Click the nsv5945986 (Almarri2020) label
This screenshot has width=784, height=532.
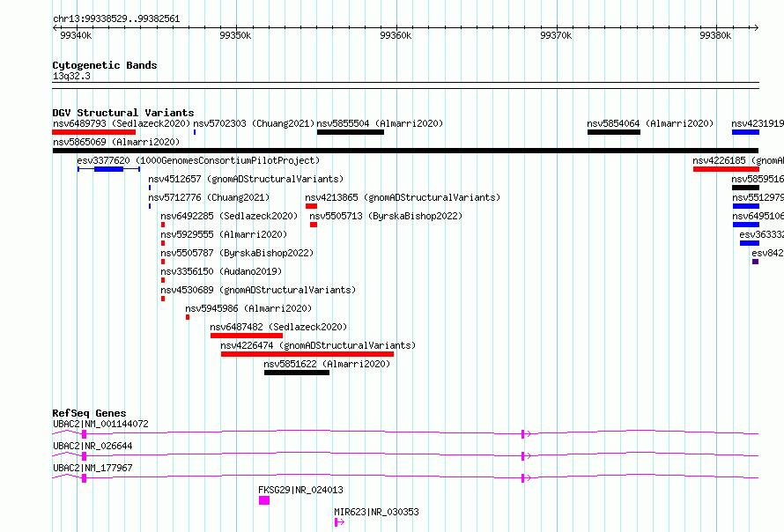(x=248, y=308)
